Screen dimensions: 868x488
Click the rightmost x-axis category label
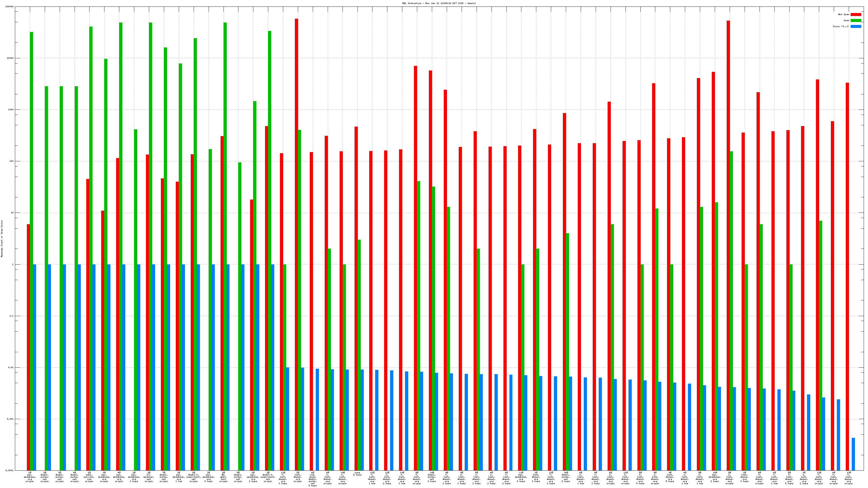coord(848,478)
